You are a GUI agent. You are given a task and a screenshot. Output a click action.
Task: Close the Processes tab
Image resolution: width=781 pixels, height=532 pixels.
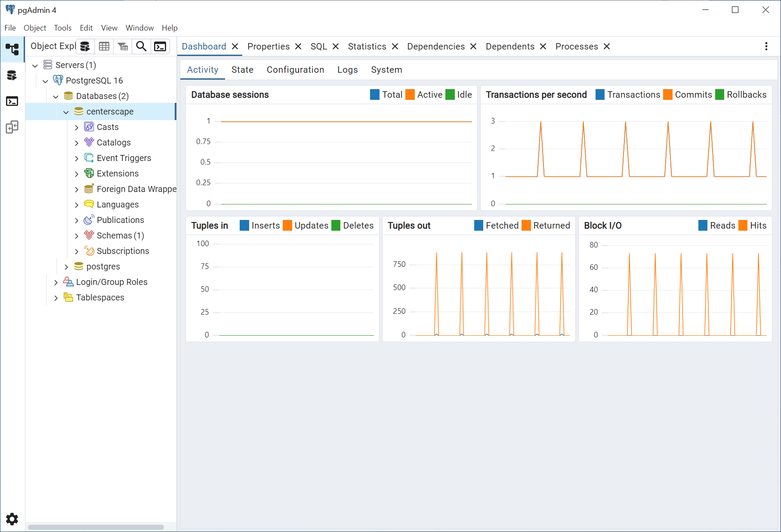pos(607,46)
